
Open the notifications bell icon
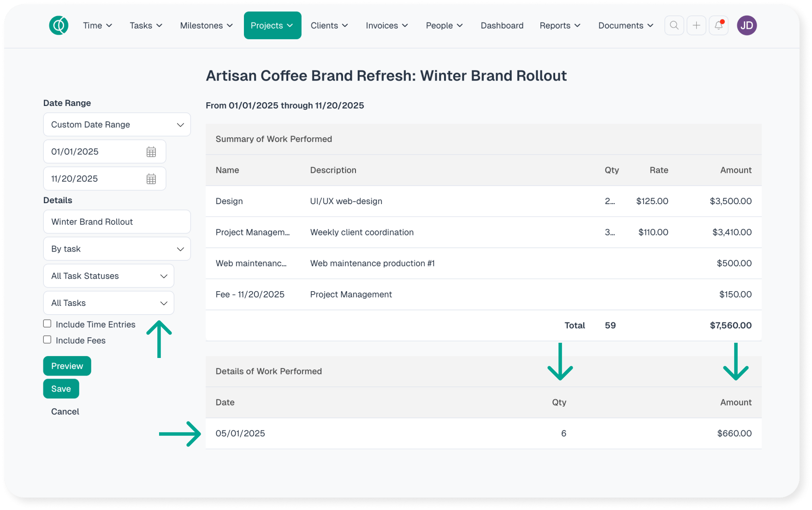(718, 25)
